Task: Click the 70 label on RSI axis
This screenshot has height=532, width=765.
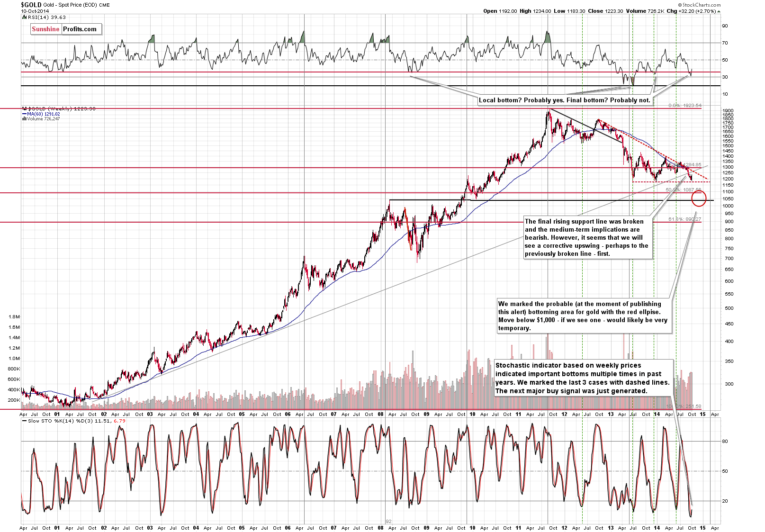Action: 725,43
